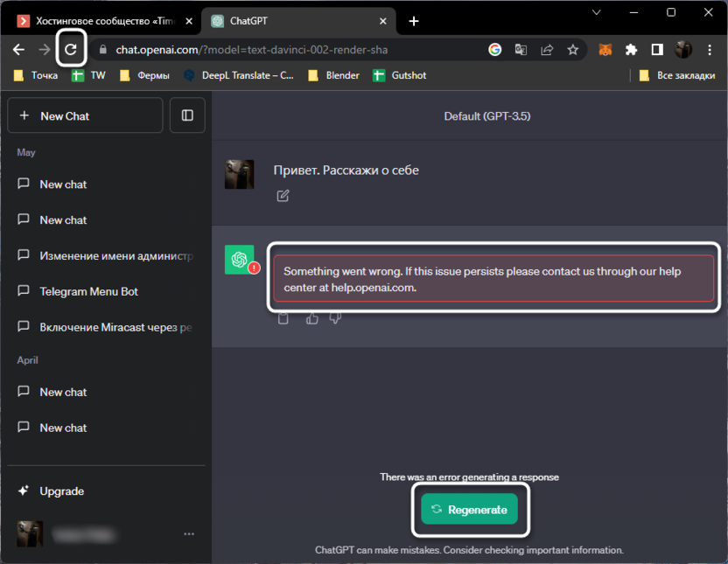Click the Something went wrong error message
The width and height of the screenshot is (728, 564).
coord(493,278)
